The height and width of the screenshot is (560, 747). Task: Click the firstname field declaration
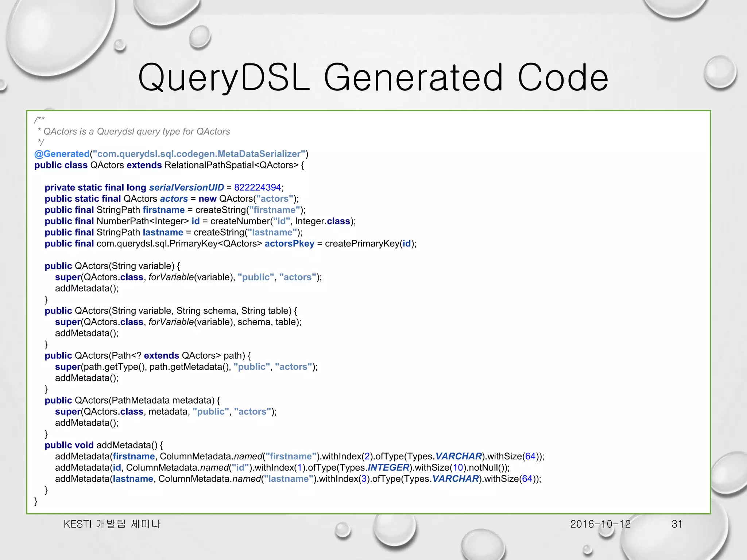[x=163, y=210]
